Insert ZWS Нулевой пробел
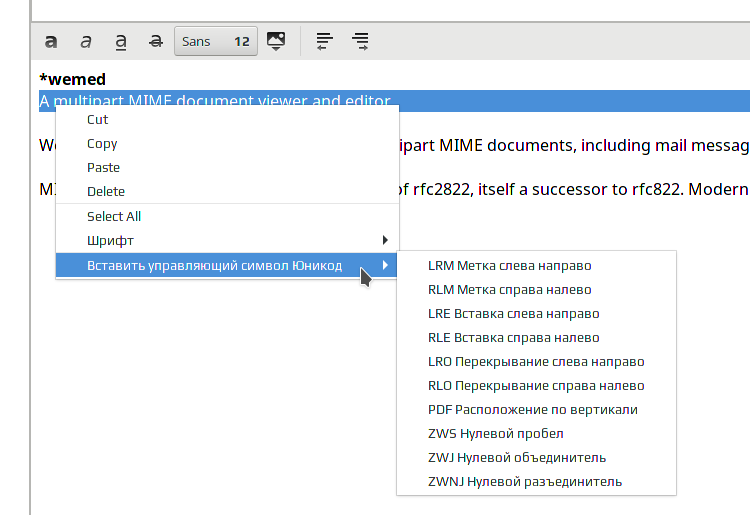Screen dimensions: 750x515 [x=536, y=434]
